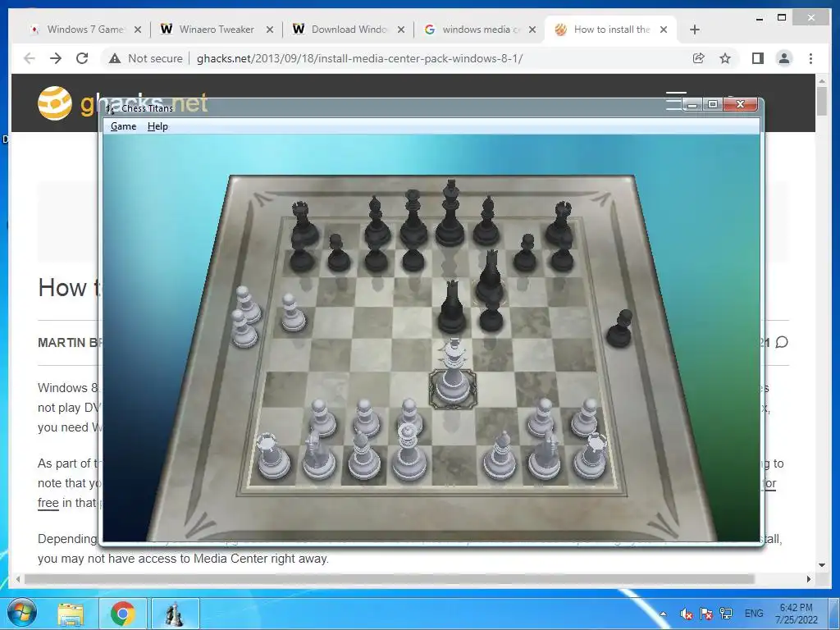Select the white rook in the bottom-right corner

[591, 456]
